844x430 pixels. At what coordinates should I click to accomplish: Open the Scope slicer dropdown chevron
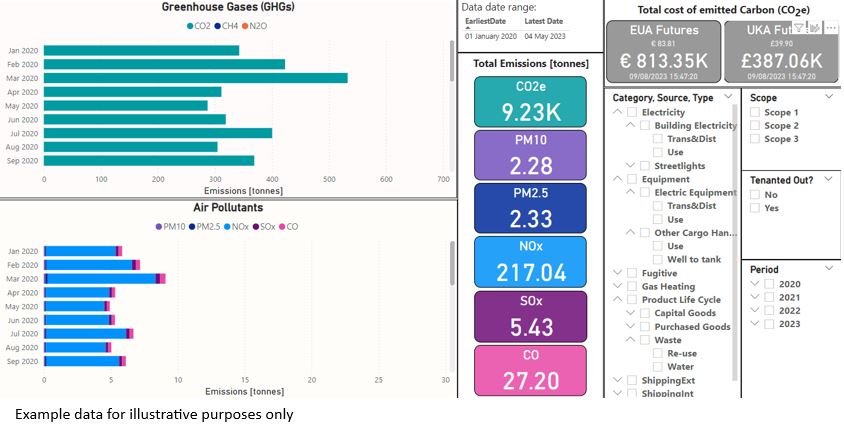(x=828, y=98)
